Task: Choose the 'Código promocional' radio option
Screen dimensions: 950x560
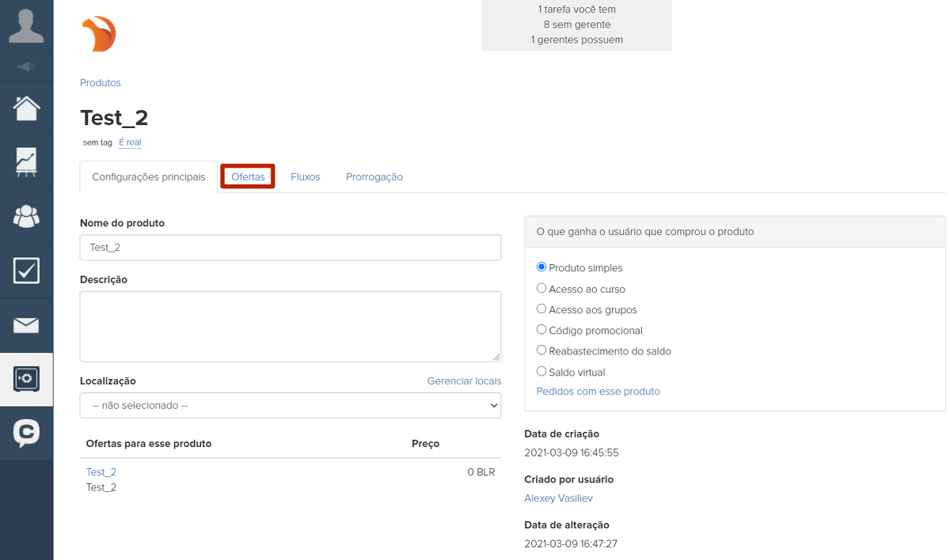Action: [541, 330]
